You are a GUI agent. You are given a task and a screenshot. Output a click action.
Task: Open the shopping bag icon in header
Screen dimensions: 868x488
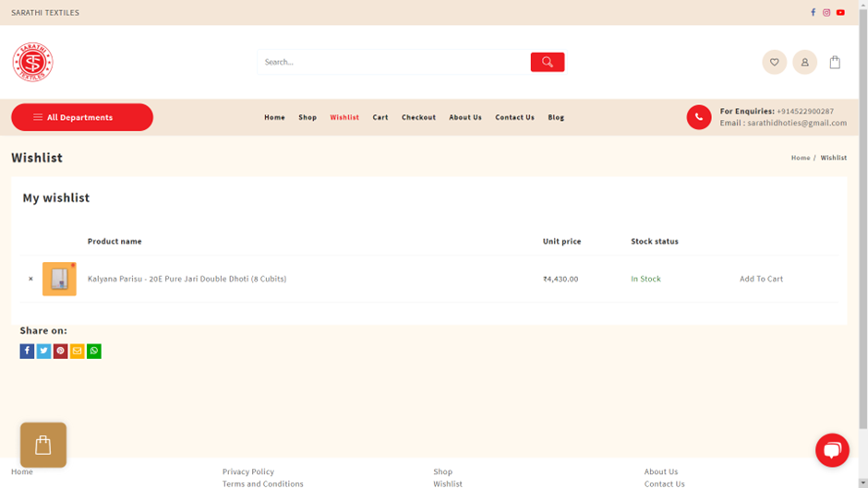pos(835,62)
